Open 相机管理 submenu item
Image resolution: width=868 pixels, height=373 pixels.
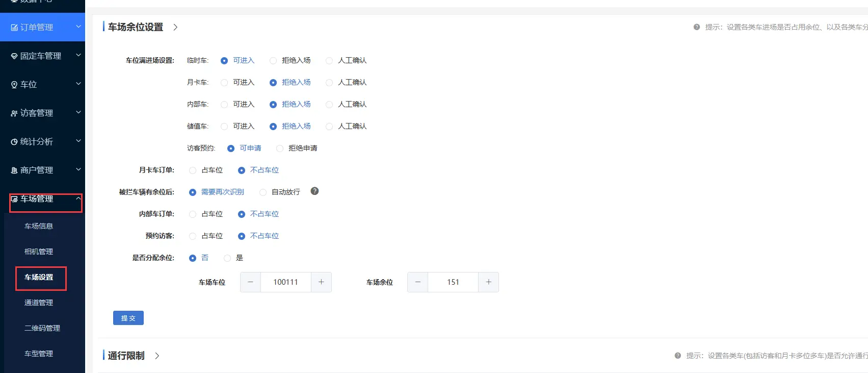[39, 252]
